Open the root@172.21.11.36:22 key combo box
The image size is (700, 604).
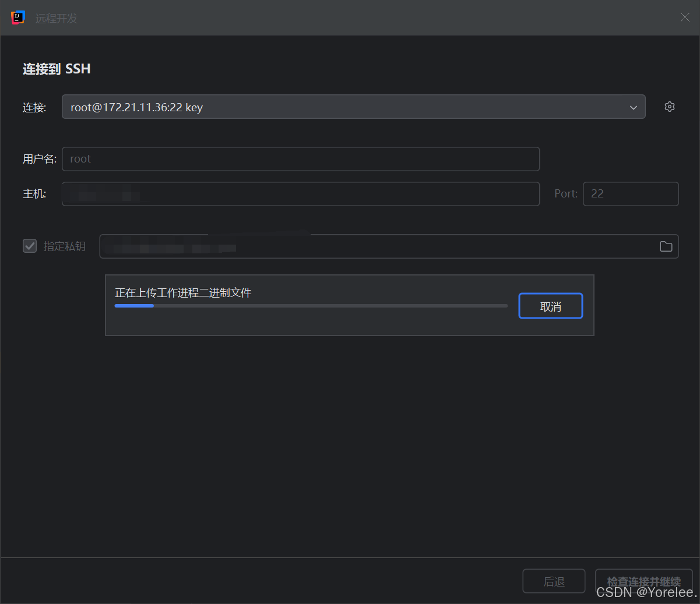point(354,107)
